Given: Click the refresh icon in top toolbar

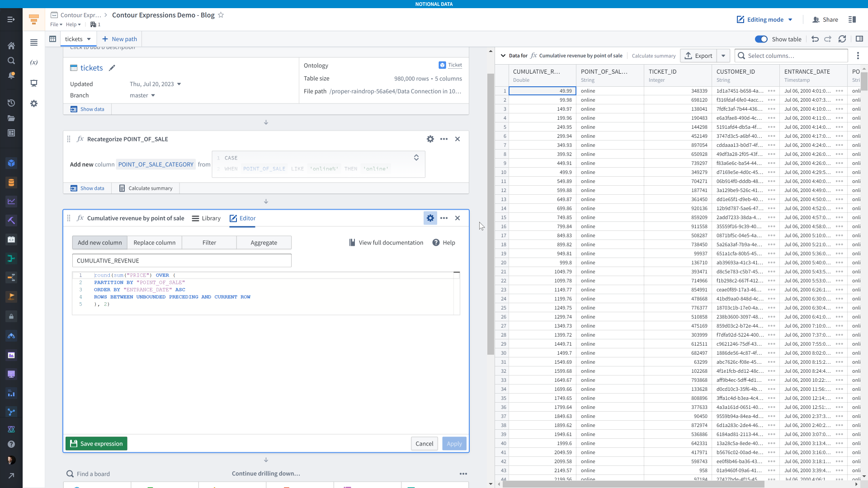Looking at the screenshot, I should [842, 39].
